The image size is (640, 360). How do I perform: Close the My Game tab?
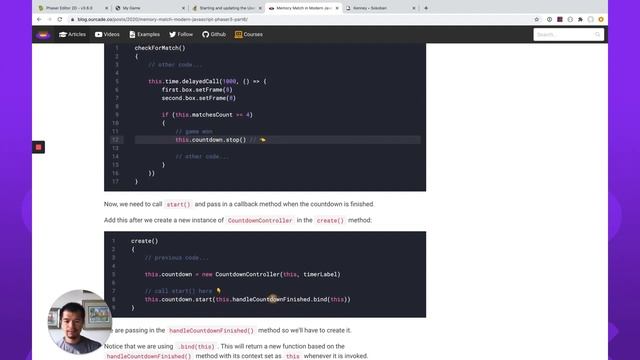pos(183,8)
